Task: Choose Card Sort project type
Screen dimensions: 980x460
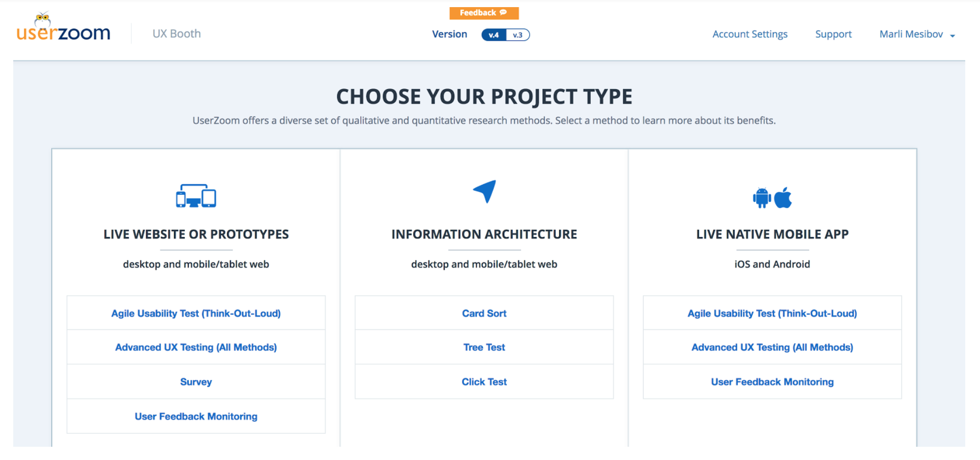Action: tap(484, 313)
